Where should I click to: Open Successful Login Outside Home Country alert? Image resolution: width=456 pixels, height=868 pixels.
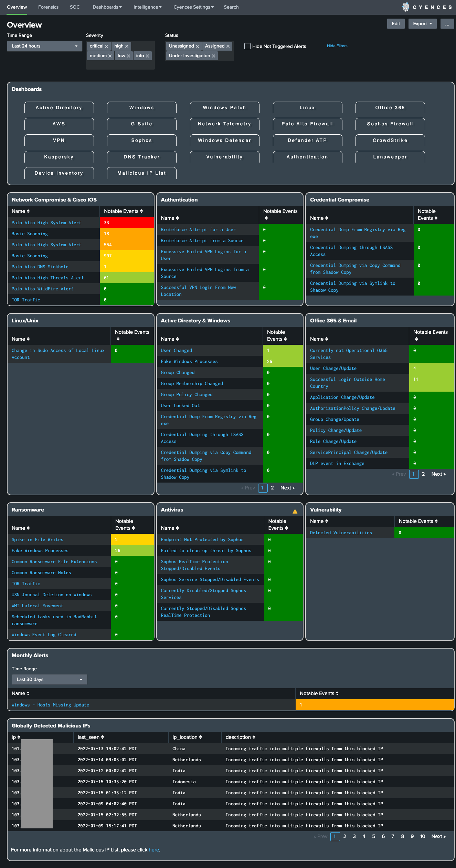click(x=348, y=383)
